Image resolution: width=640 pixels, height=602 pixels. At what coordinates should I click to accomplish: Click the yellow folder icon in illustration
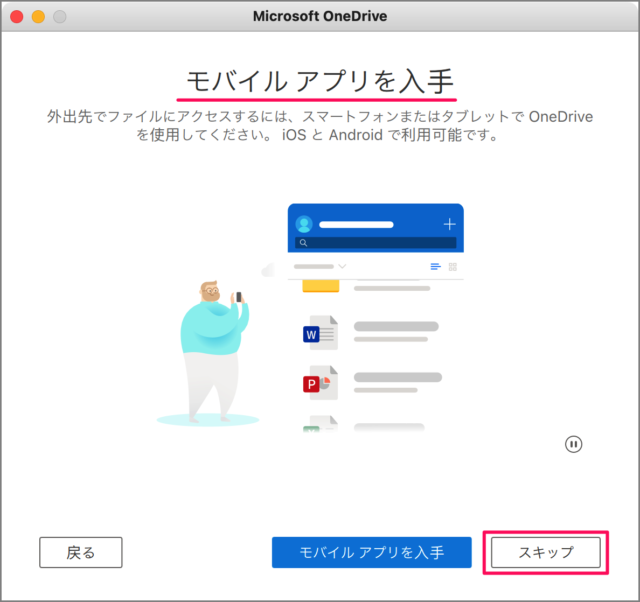point(321,286)
